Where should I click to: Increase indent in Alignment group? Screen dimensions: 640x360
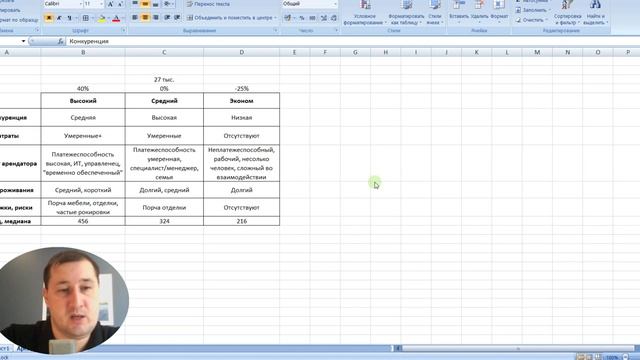click(x=177, y=18)
